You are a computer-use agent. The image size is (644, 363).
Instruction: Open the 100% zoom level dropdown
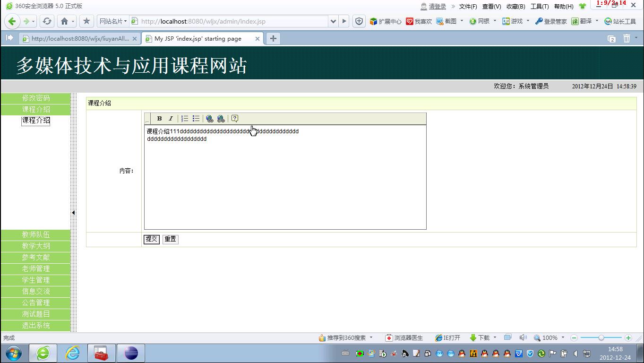pos(563,337)
